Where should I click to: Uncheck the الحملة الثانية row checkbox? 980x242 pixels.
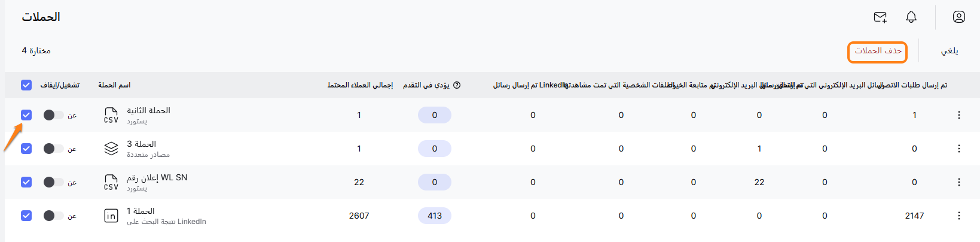26,115
